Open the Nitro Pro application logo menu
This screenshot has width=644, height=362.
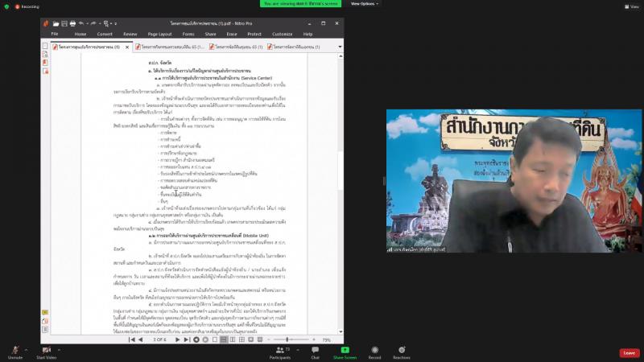tap(46, 24)
